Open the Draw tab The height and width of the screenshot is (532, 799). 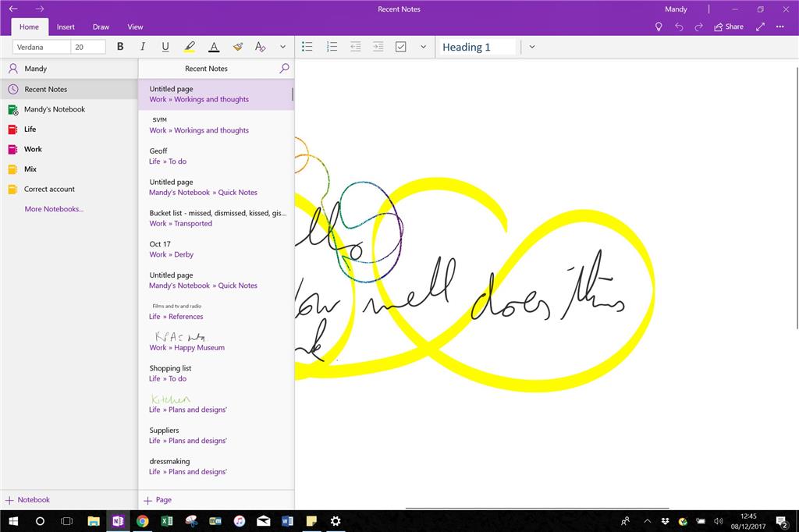(101, 27)
